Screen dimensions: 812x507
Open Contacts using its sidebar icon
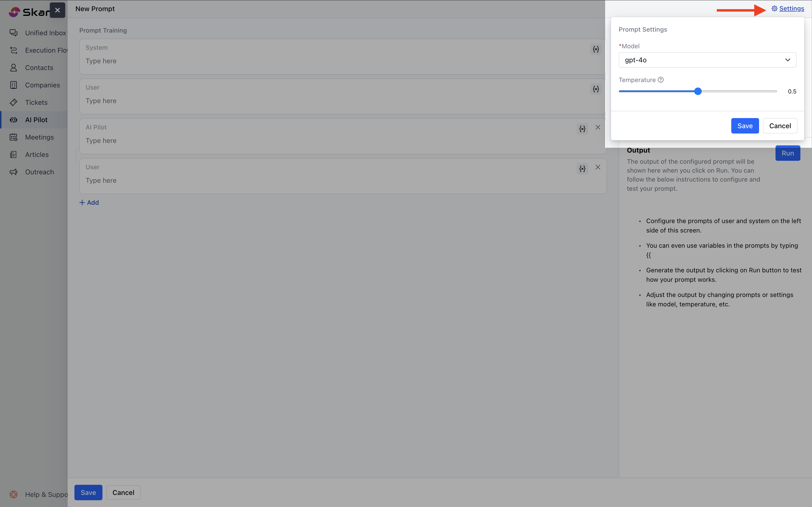tap(14, 67)
